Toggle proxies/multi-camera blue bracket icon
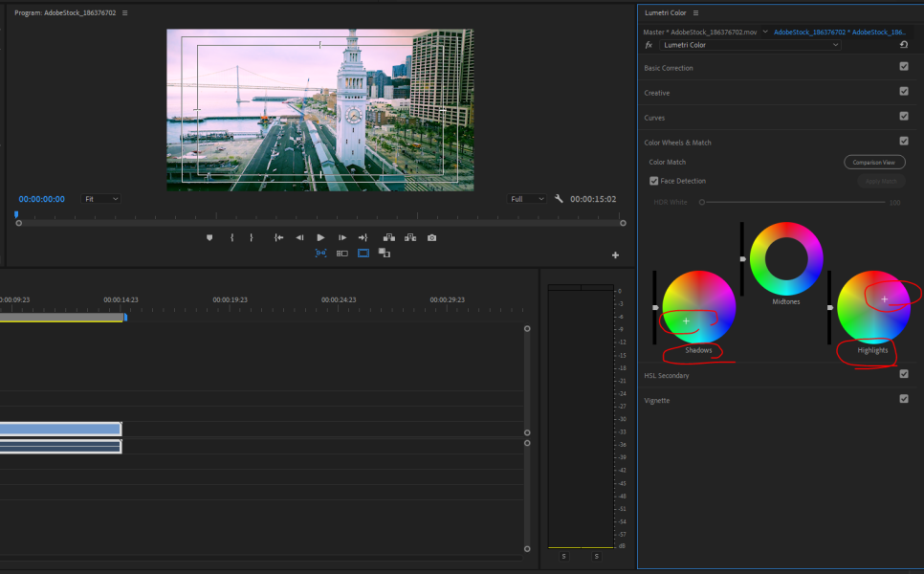Viewport: 924px width, 574px height. 320,253
